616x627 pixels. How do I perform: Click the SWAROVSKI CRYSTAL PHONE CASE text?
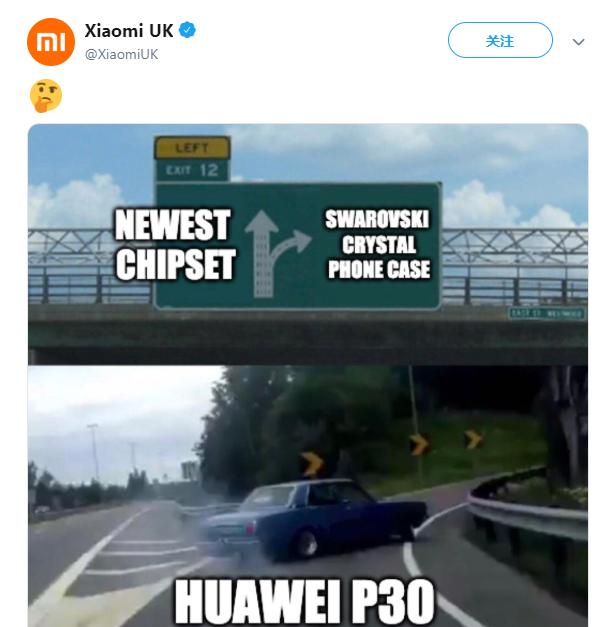378,244
